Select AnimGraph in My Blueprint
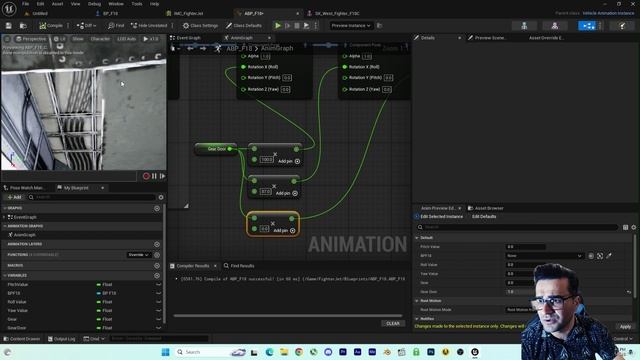 pyautogui.click(x=24, y=235)
